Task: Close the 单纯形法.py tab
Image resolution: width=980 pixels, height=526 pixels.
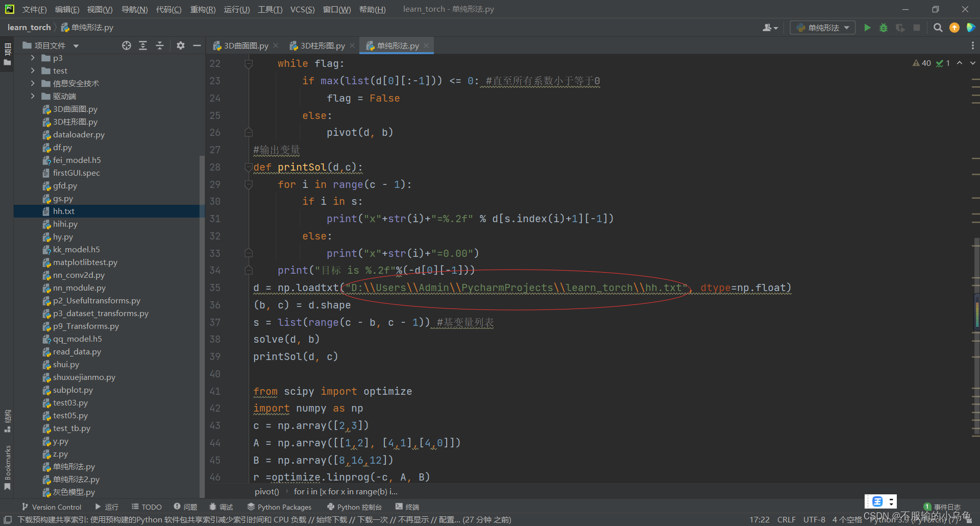Action: pos(426,45)
